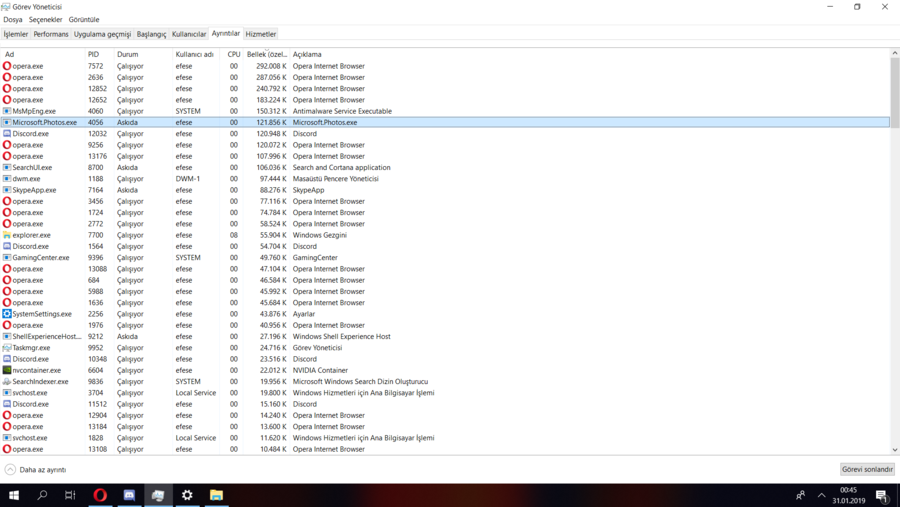Image resolution: width=900 pixels, height=507 pixels.
Task: Switch to İşlemler tab
Action: pyautogui.click(x=15, y=34)
